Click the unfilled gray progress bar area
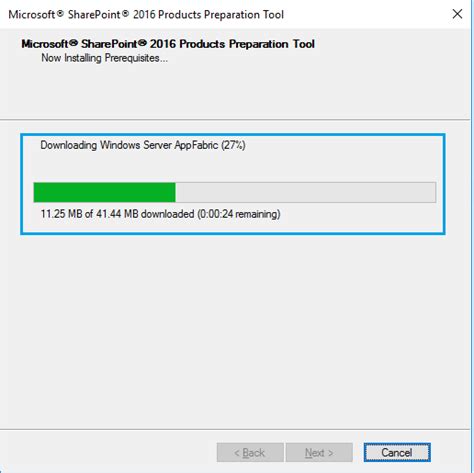Image resolution: width=474 pixels, height=473 pixels. pos(305,192)
